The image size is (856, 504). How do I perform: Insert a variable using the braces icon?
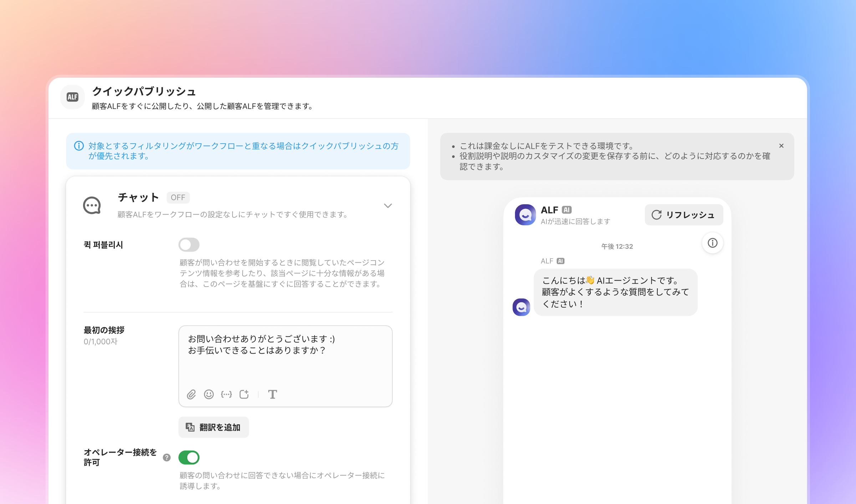[x=226, y=394]
